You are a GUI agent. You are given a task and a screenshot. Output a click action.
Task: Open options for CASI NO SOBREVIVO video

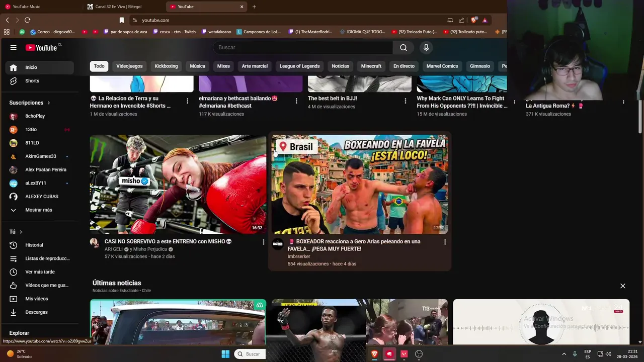pyautogui.click(x=263, y=242)
